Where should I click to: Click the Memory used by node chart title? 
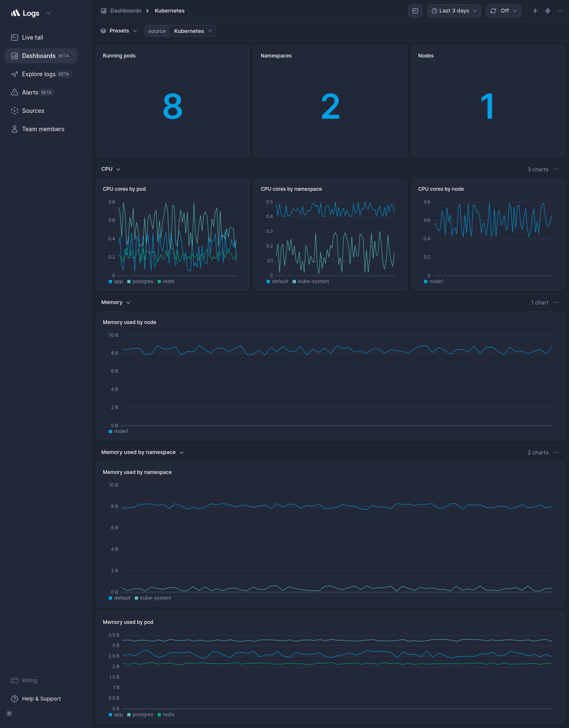pyautogui.click(x=129, y=323)
